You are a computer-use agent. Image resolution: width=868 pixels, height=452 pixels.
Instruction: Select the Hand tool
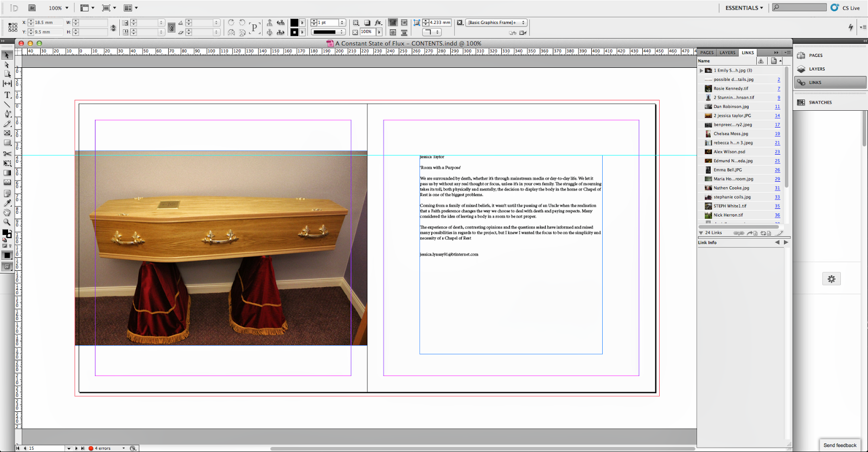coord(7,213)
